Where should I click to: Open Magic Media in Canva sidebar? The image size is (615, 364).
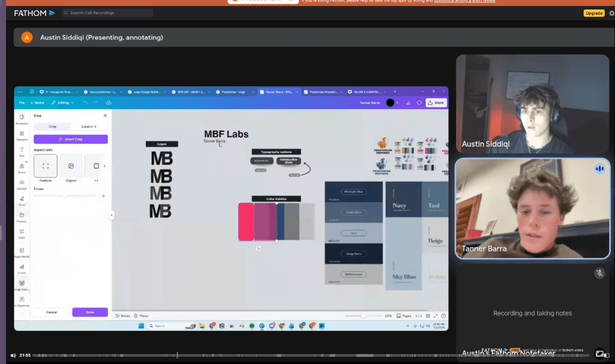[22, 252]
